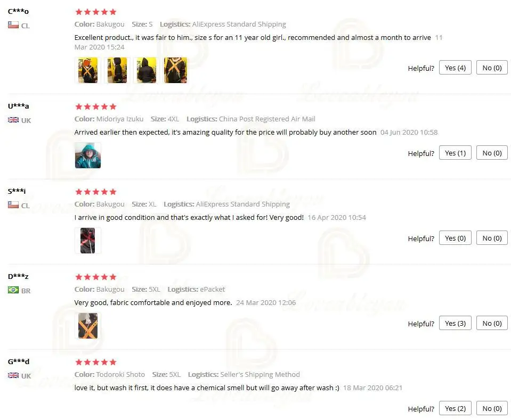Click Yes (1) on U***a's review
Viewport: 511px width, 420px height.
[x=455, y=153]
